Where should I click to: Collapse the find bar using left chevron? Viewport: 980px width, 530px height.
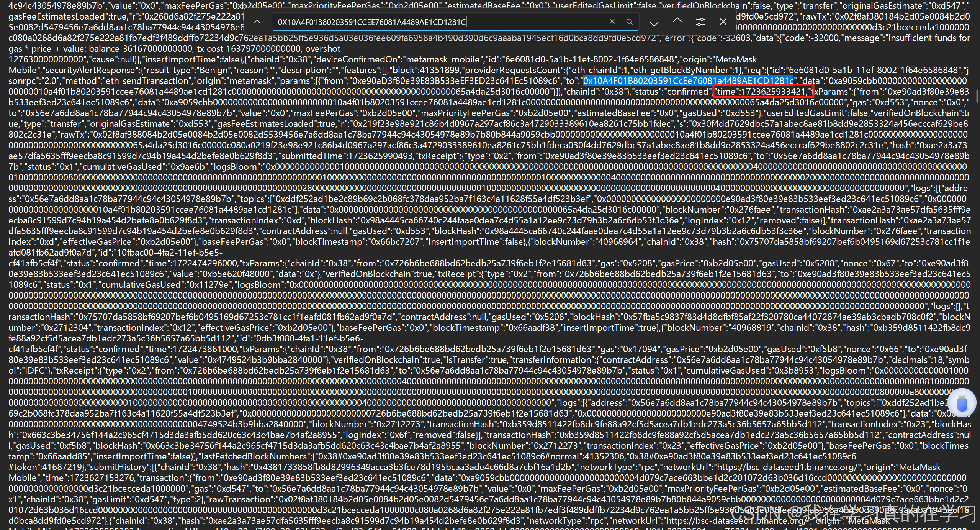257,22
